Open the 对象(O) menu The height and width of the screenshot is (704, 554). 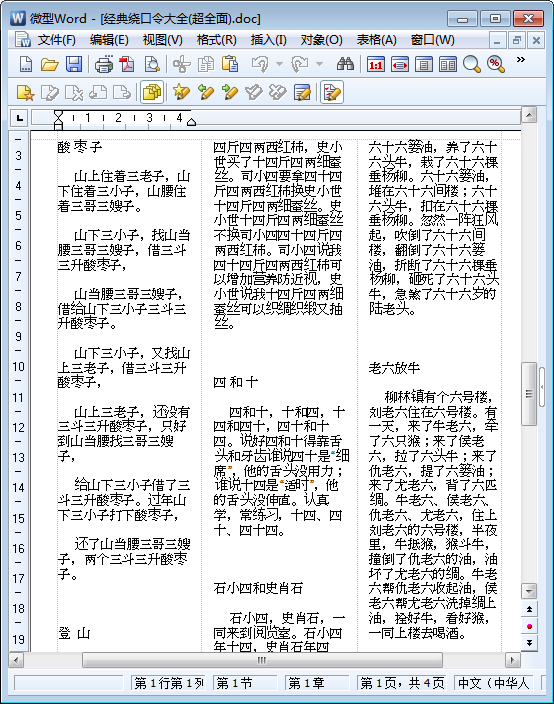pyautogui.click(x=321, y=40)
